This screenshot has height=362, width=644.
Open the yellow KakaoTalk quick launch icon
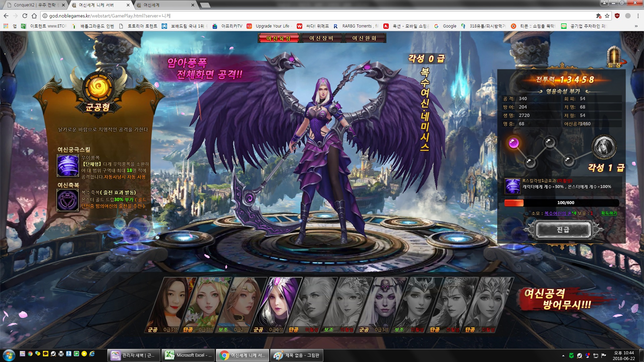point(46,354)
